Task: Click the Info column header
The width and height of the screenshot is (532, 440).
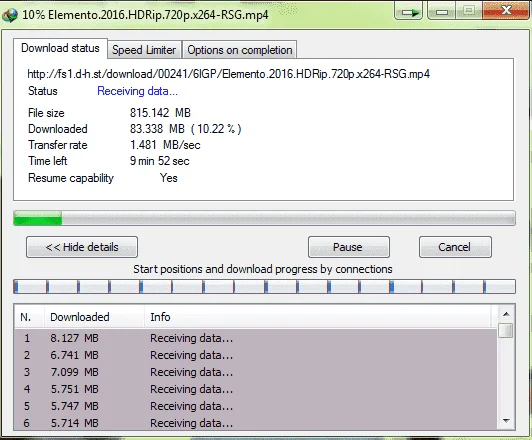Action: tap(318, 317)
